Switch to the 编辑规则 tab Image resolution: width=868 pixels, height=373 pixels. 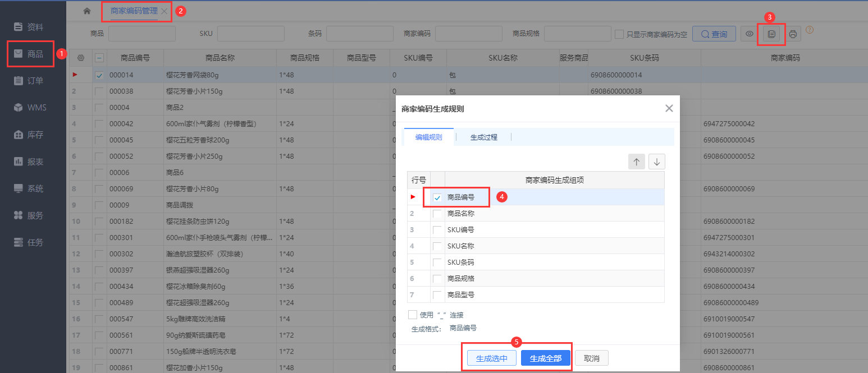click(429, 137)
